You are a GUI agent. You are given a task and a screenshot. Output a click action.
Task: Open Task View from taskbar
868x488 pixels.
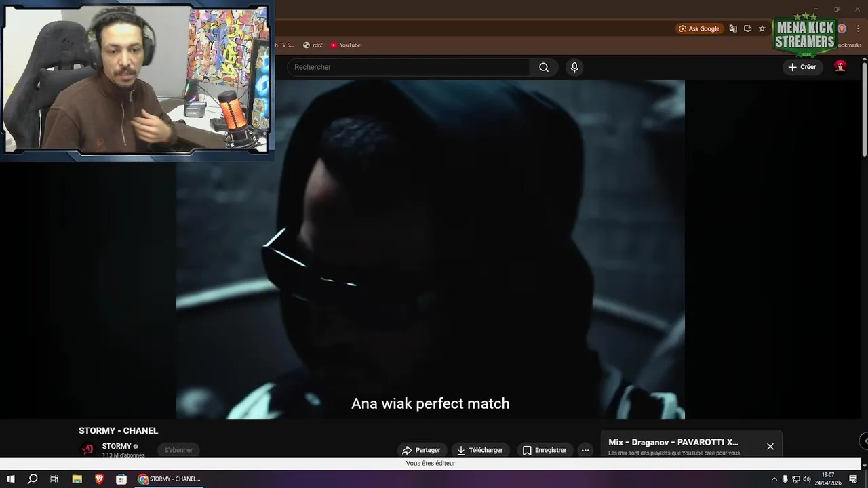click(x=54, y=479)
